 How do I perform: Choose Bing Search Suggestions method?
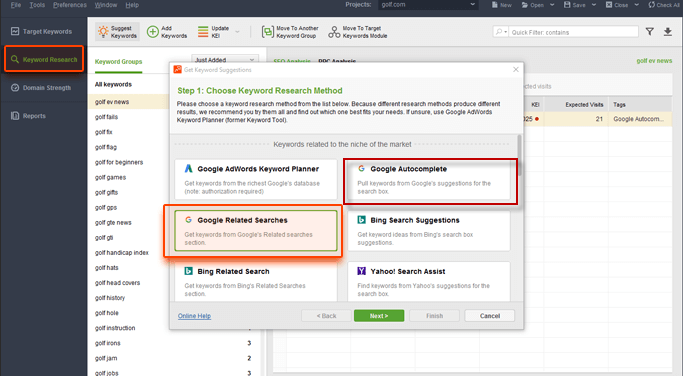tap(429, 230)
